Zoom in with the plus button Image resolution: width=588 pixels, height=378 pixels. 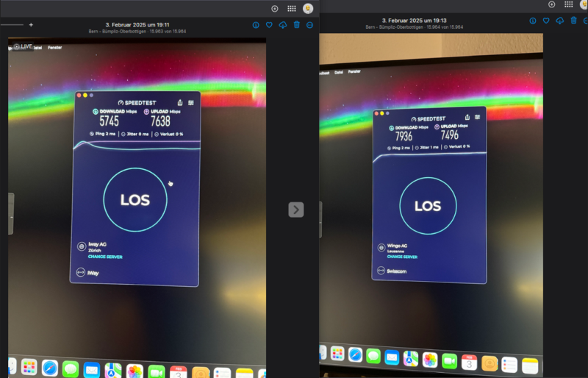tap(31, 25)
